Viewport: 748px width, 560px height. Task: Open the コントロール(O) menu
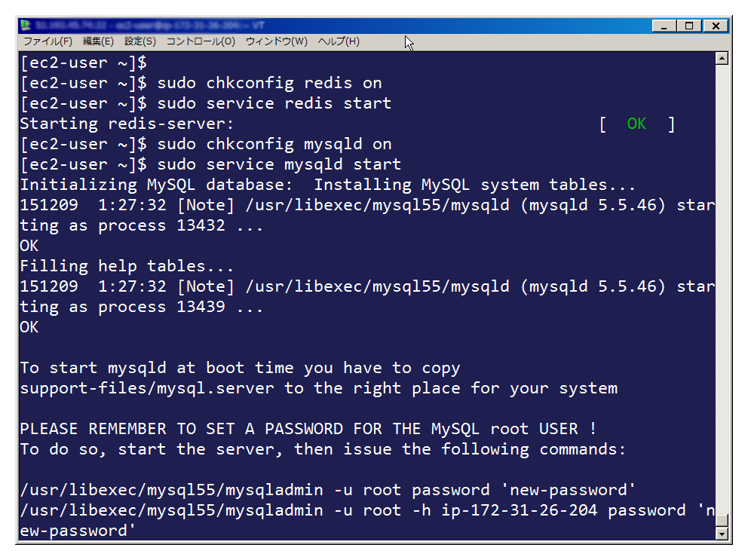[x=201, y=41]
